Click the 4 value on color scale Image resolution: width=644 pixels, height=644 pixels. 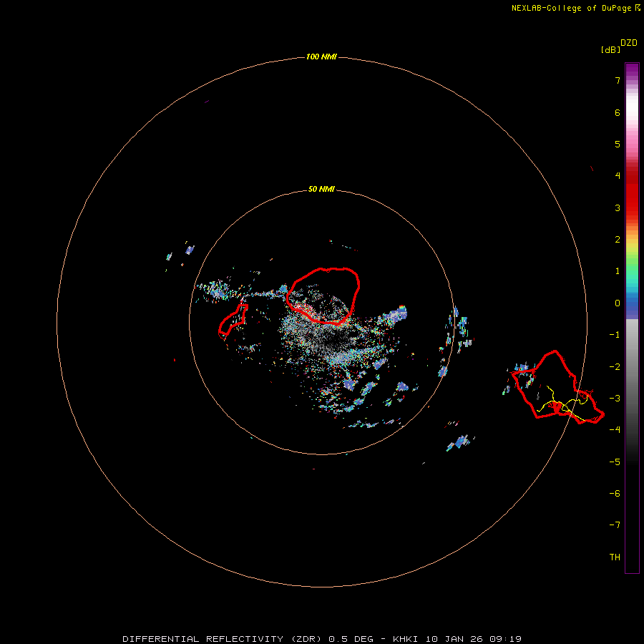click(x=618, y=176)
